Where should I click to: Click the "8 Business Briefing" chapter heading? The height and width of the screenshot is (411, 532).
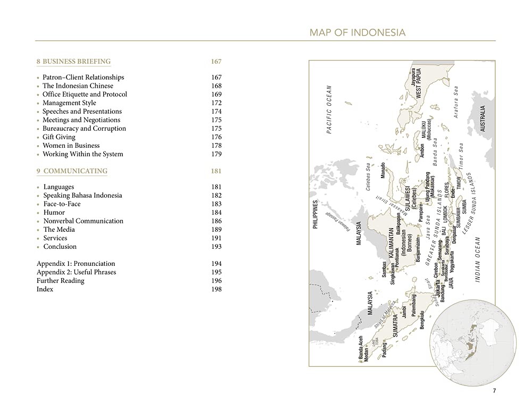tap(73, 61)
